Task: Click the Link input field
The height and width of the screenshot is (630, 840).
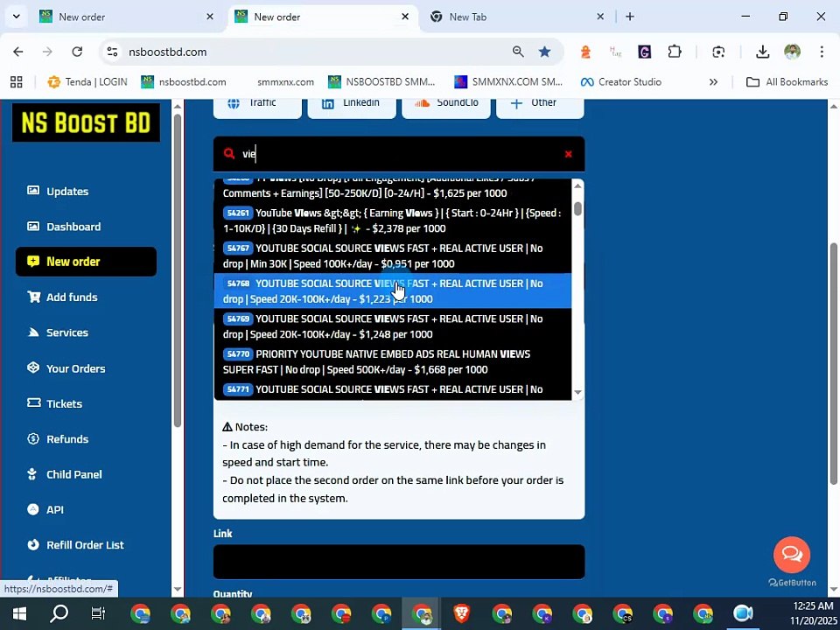Action: pyautogui.click(x=399, y=562)
